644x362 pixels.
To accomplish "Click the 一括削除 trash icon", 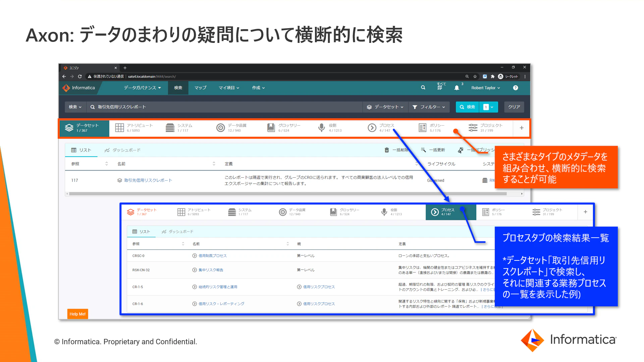I will pyautogui.click(x=387, y=150).
